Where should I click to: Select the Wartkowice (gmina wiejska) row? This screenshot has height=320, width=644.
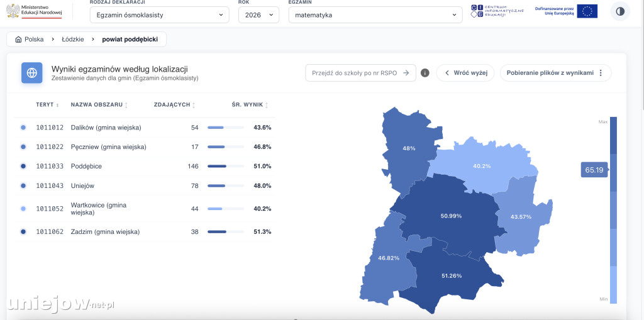click(x=145, y=209)
